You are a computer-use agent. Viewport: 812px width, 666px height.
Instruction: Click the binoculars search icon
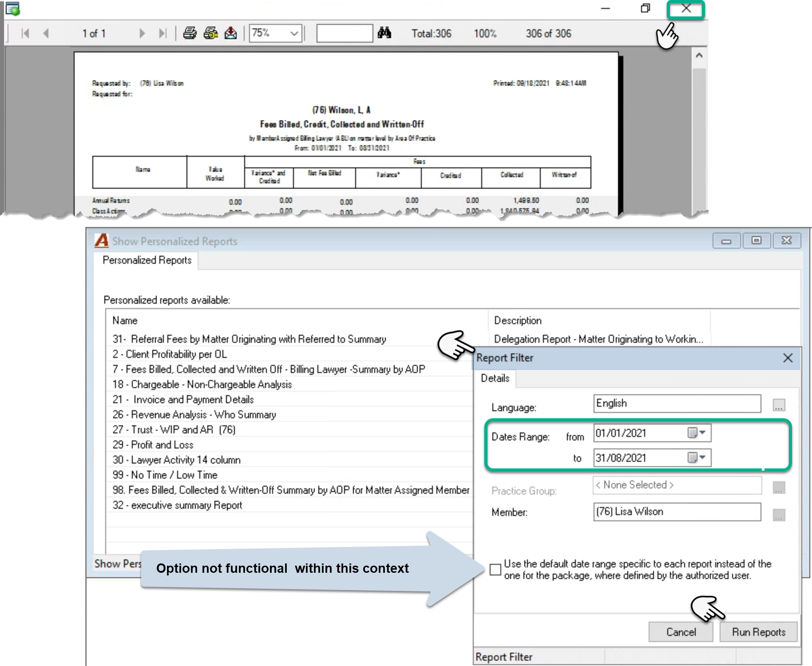tap(384, 32)
